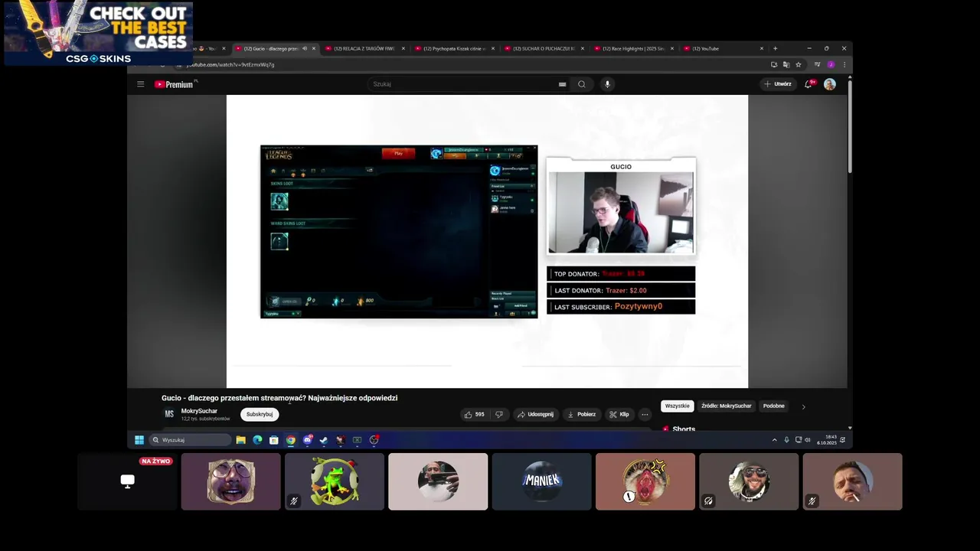Open Microsoft Store from the taskbar
This screenshot has height=551, width=980.
[273, 440]
